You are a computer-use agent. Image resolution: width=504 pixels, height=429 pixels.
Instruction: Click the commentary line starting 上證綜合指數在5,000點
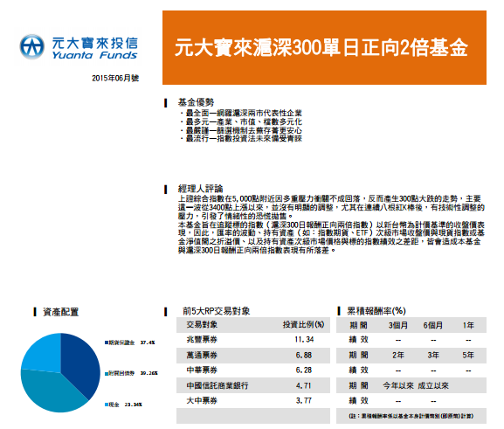329,198
